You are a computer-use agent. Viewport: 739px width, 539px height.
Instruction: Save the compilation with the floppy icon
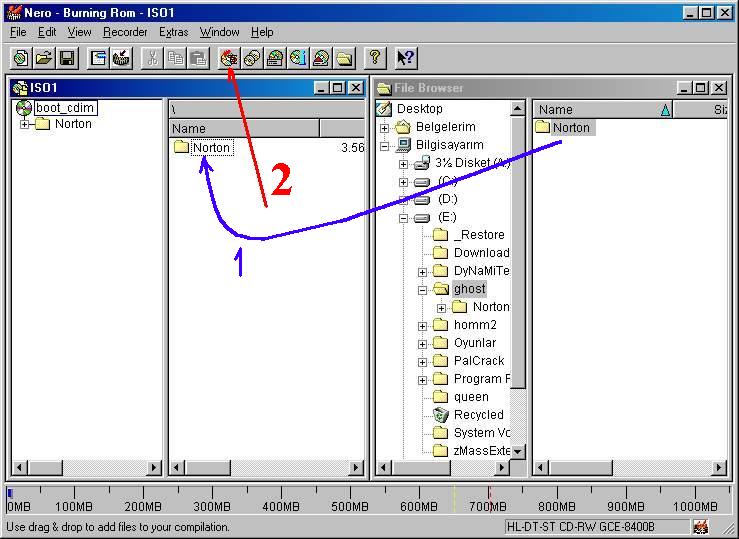coord(67,58)
